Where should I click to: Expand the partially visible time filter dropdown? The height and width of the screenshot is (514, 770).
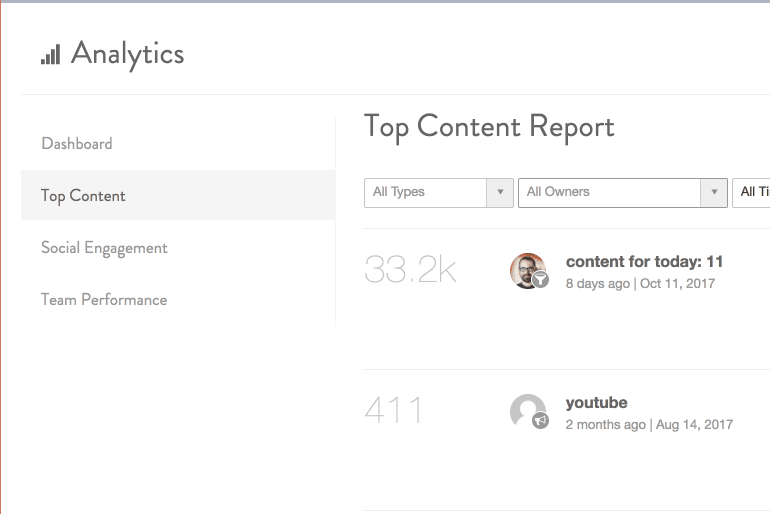point(752,192)
